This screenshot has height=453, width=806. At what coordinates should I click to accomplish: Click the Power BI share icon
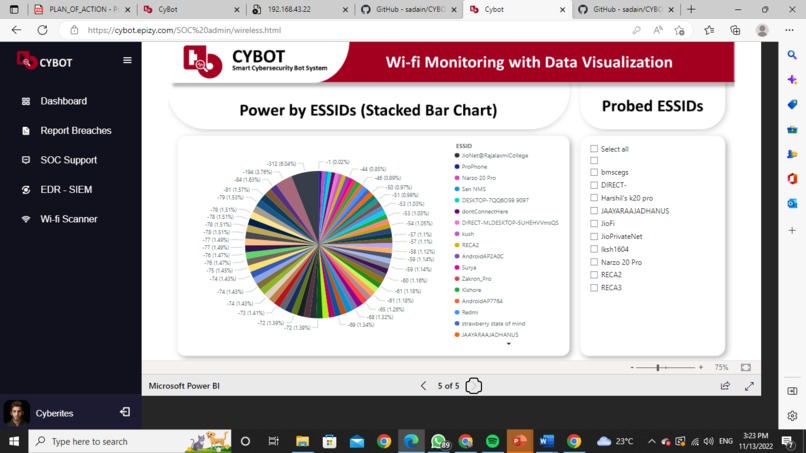(x=725, y=386)
